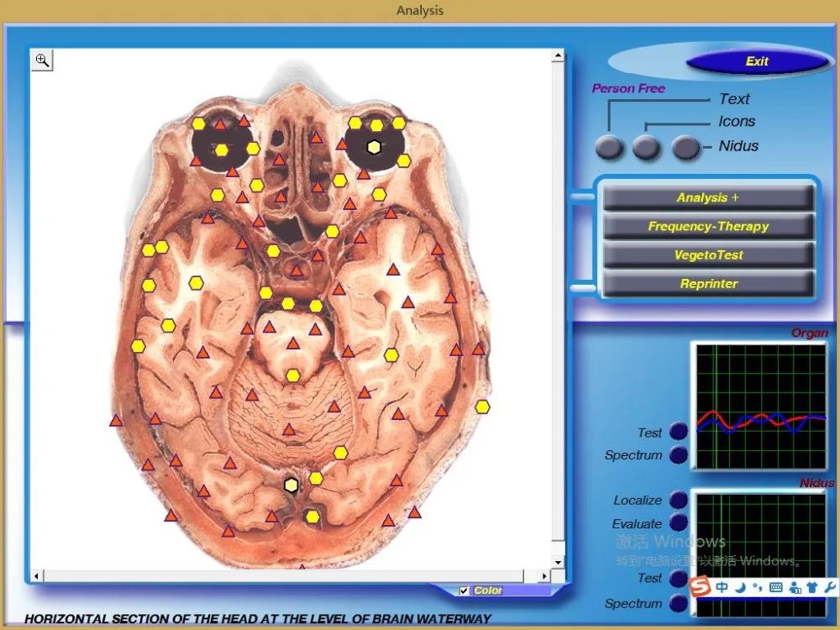This screenshot has height=630, width=840.
Task: Click the Sogou moon icon
Action: click(x=739, y=587)
